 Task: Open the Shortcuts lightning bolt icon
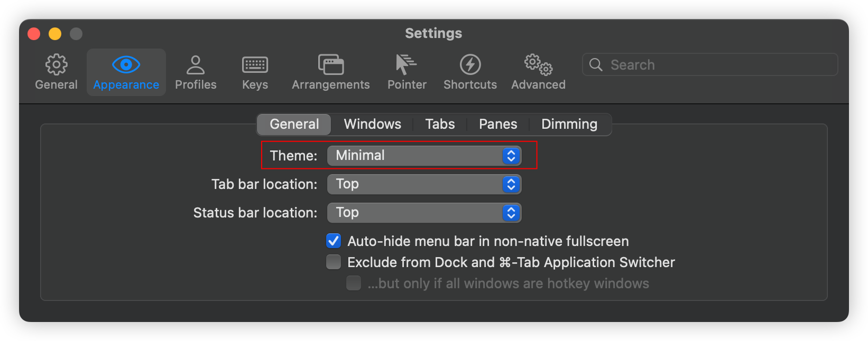[x=470, y=65]
